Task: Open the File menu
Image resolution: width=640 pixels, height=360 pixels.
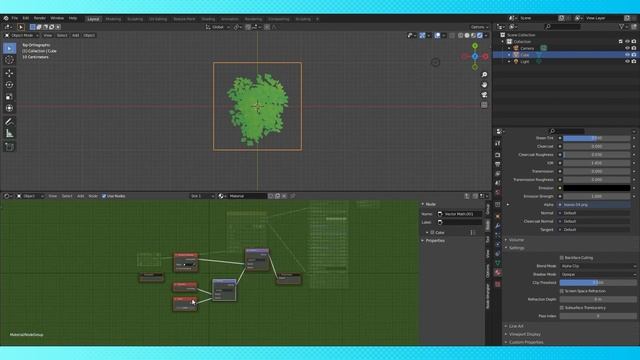Action: click(15, 18)
